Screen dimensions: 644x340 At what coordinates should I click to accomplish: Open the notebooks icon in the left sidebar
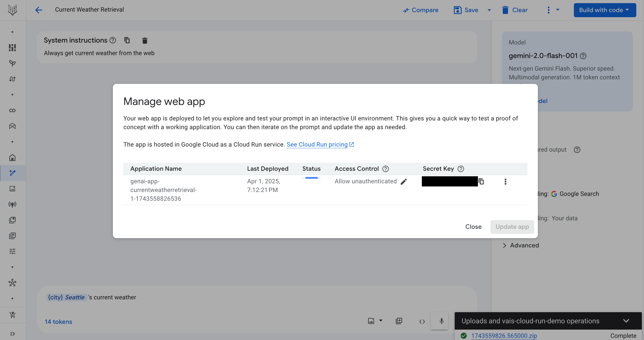coord(12,236)
